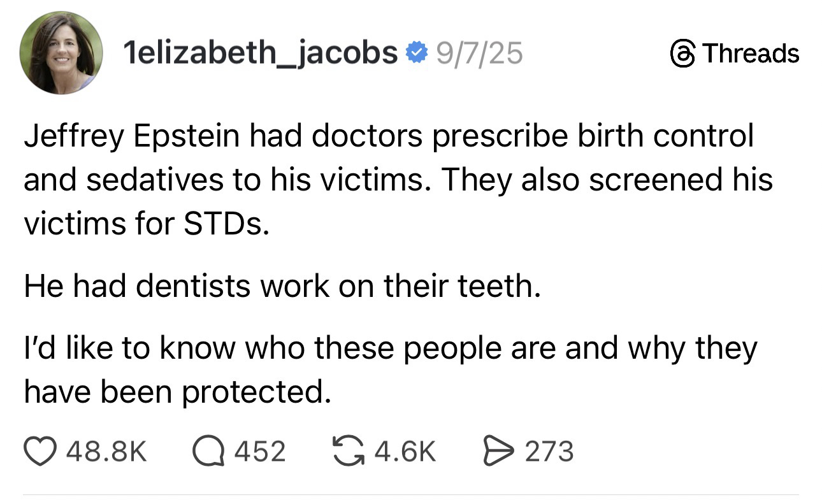Click the Threads logo icon

tap(682, 54)
